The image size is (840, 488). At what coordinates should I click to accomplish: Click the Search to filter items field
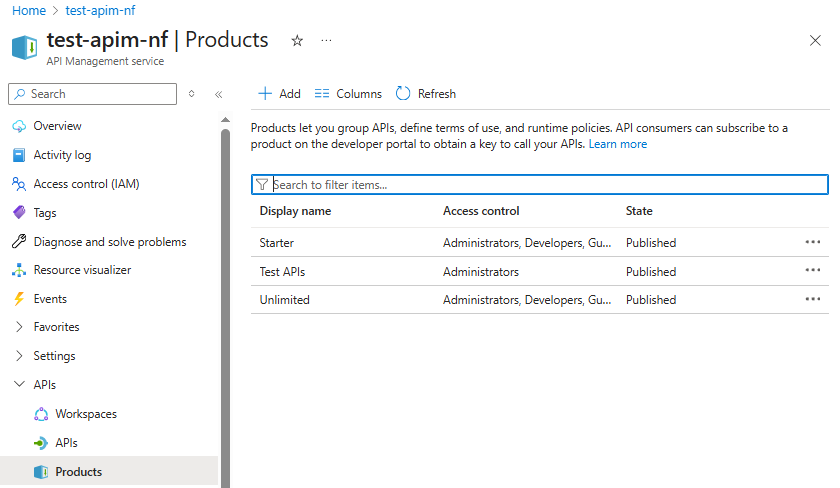pos(539,185)
